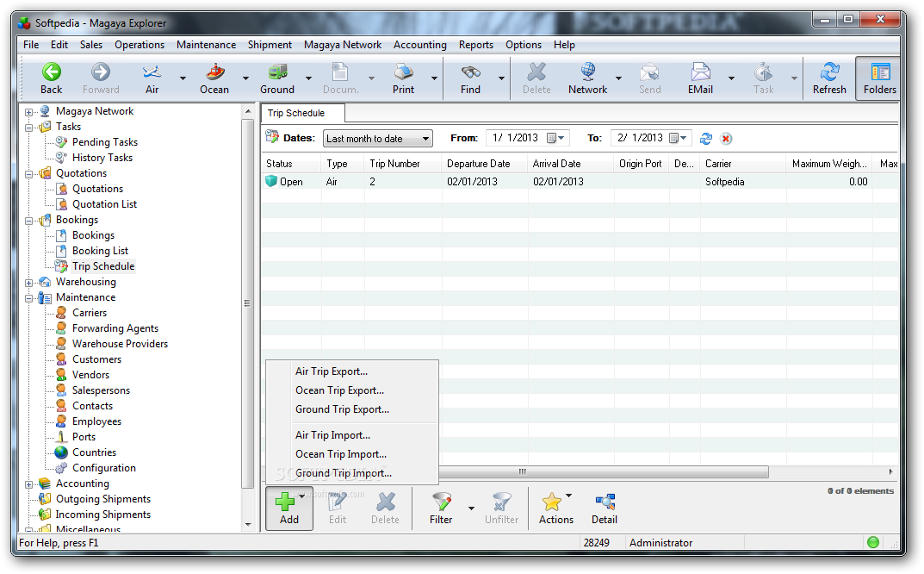Click the EMail envelope icon
Image resolution: width=924 pixels, height=574 pixels.
click(700, 78)
